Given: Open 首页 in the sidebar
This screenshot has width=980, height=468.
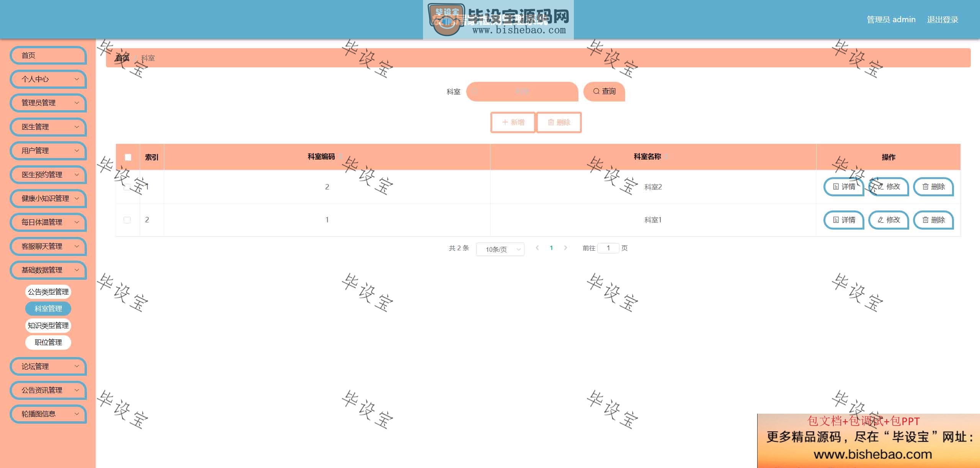Looking at the screenshot, I should 48,55.
